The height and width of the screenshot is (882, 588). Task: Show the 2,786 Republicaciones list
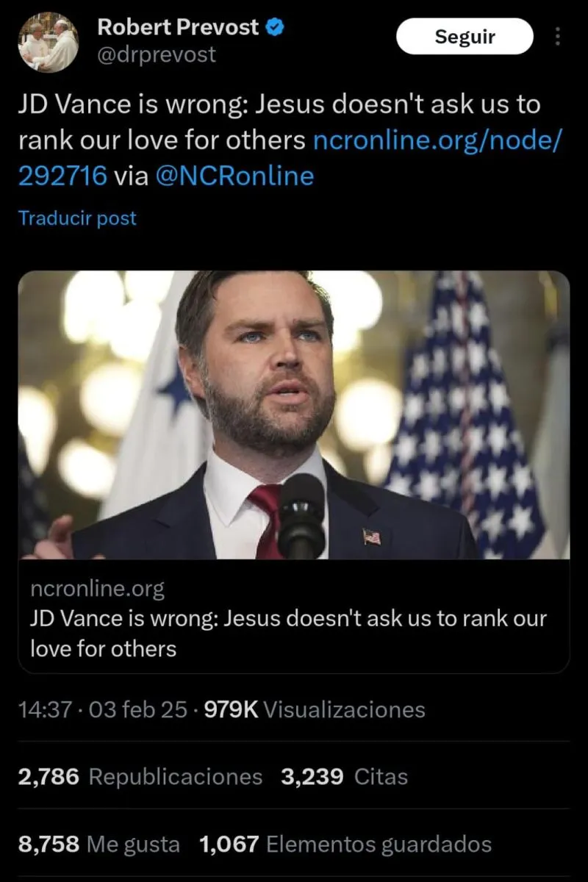[x=140, y=777]
